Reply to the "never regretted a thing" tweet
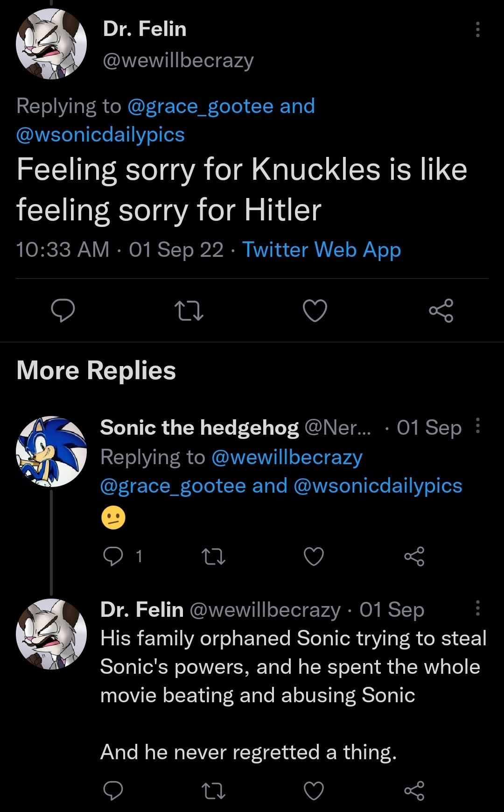This screenshot has width=504, height=812. [x=113, y=791]
